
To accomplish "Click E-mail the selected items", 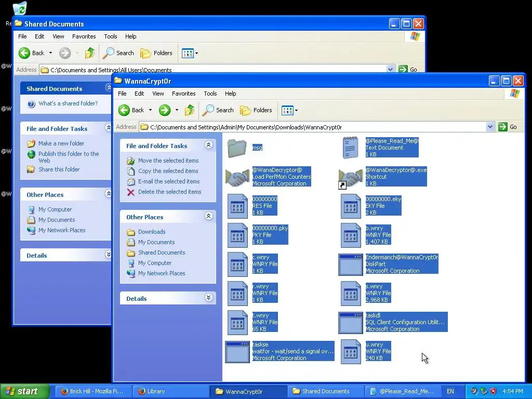I will 169,181.
